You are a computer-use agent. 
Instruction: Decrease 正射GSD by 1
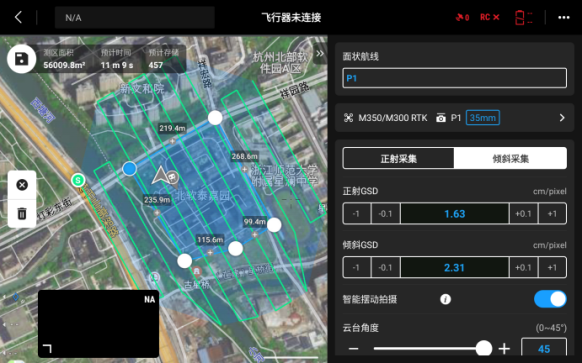[356, 213]
